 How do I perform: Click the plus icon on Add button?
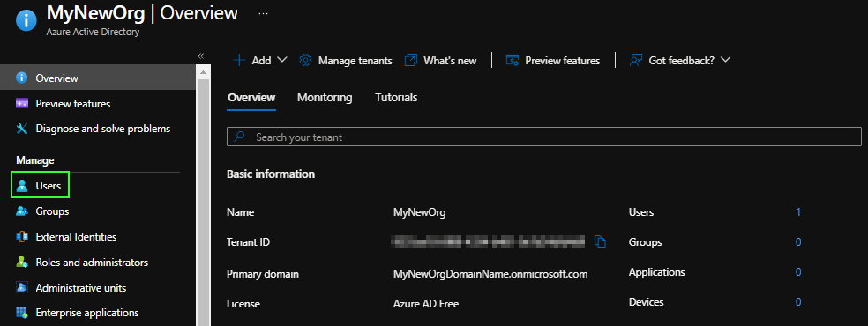tap(239, 60)
